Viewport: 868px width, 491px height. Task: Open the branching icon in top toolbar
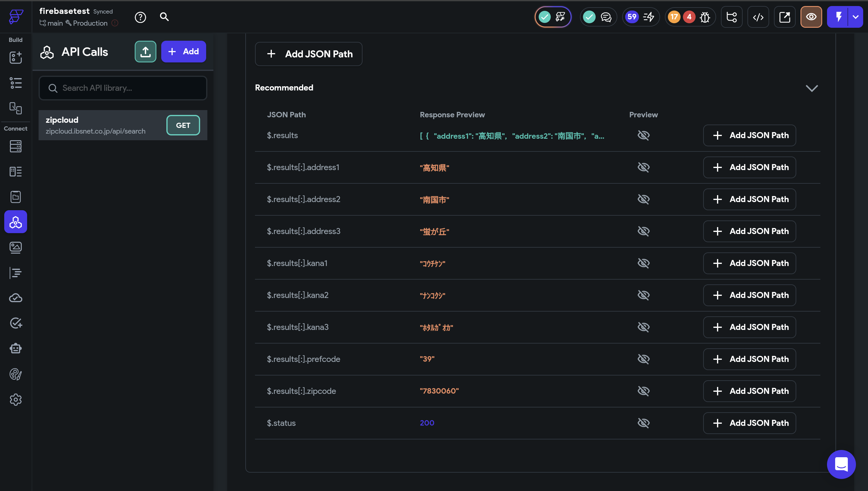coord(731,17)
